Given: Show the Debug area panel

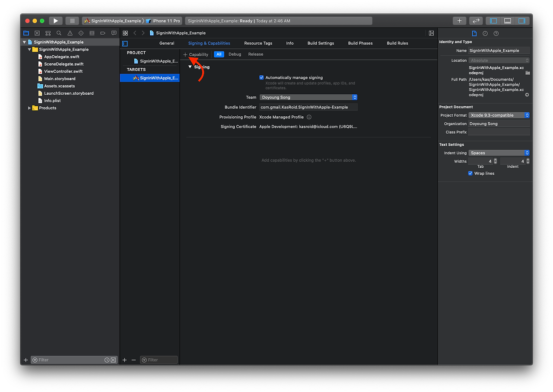Looking at the screenshot, I should pyautogui.click(x=508, y=21).
